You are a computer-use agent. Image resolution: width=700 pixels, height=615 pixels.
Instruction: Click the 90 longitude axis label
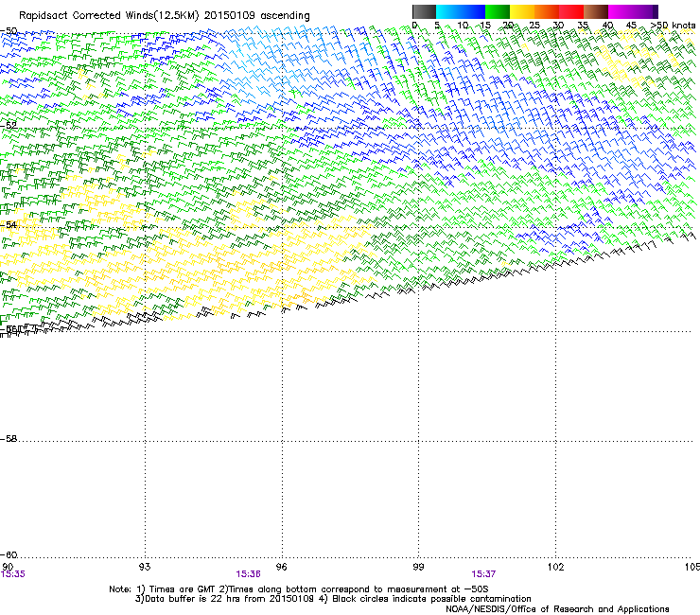8,567
